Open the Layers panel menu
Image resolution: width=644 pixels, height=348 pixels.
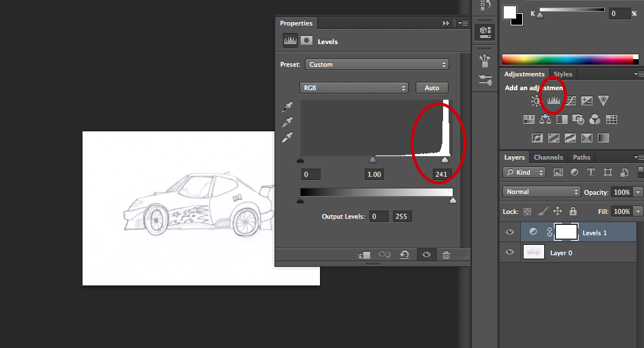click(x=638, y=157)
